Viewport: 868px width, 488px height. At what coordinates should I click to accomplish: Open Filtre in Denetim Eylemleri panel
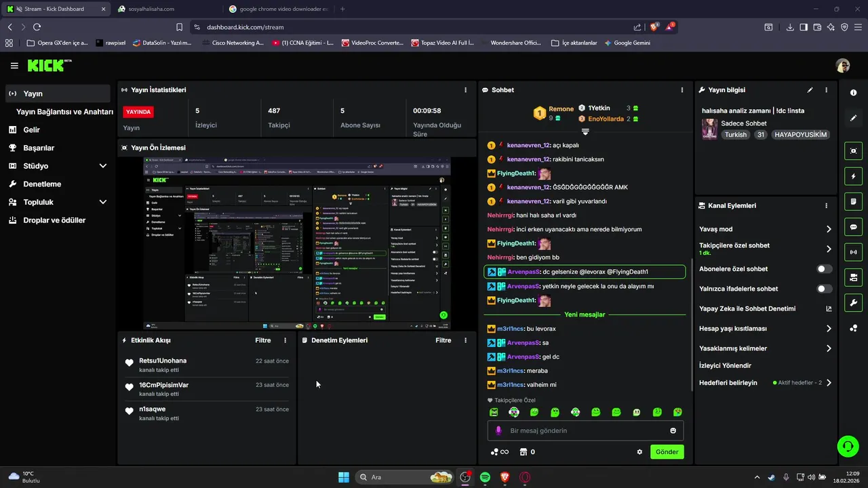point(443,340)
